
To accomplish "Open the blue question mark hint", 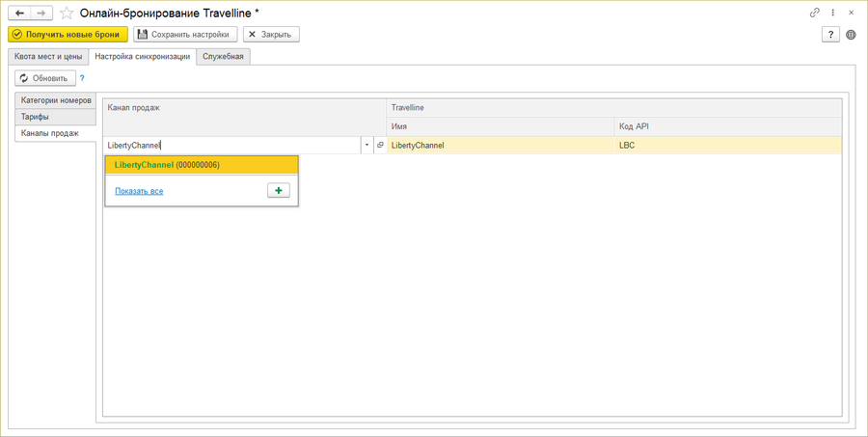I will [83, 78].
